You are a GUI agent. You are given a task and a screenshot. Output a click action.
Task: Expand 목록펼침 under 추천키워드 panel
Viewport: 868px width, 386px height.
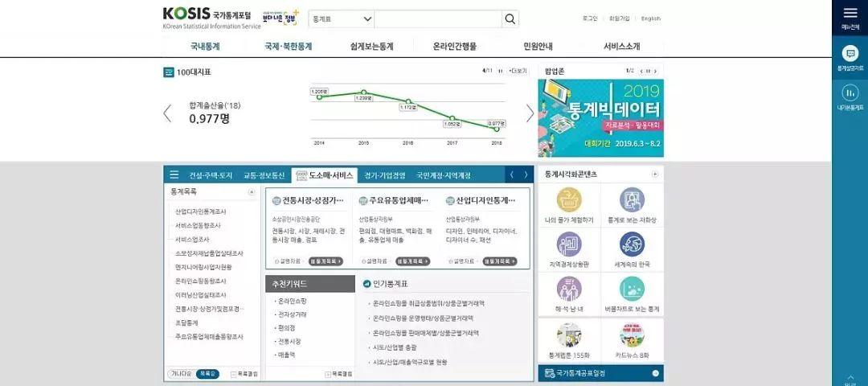pos(339,375)
